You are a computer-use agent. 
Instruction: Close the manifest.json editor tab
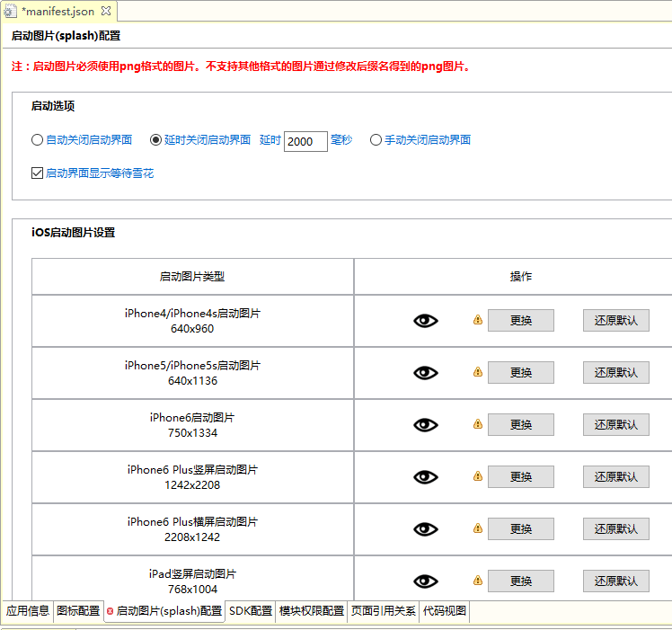[105, 11]
